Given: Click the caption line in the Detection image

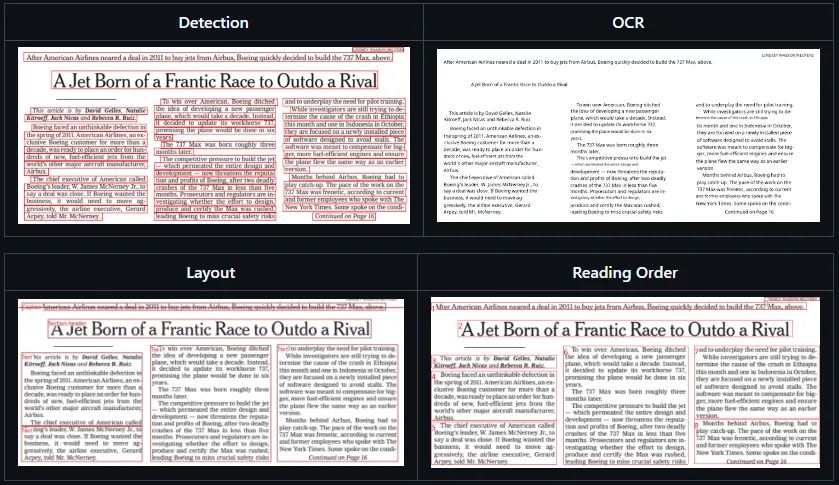Looking at the screenshot, I should coord(208,57).
